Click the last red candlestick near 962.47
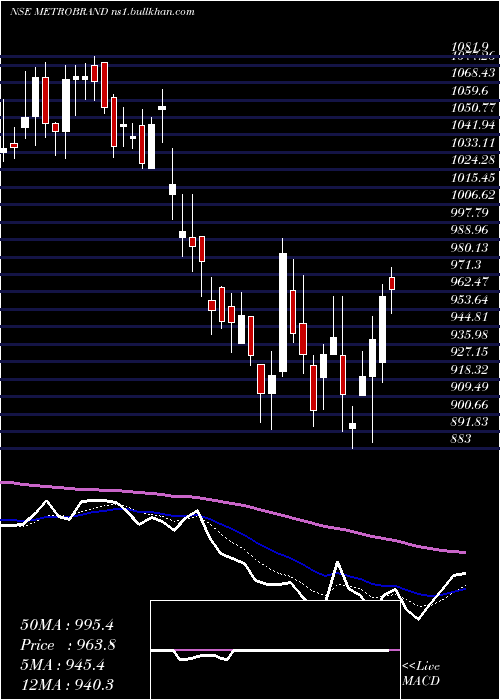 [392, 283]
